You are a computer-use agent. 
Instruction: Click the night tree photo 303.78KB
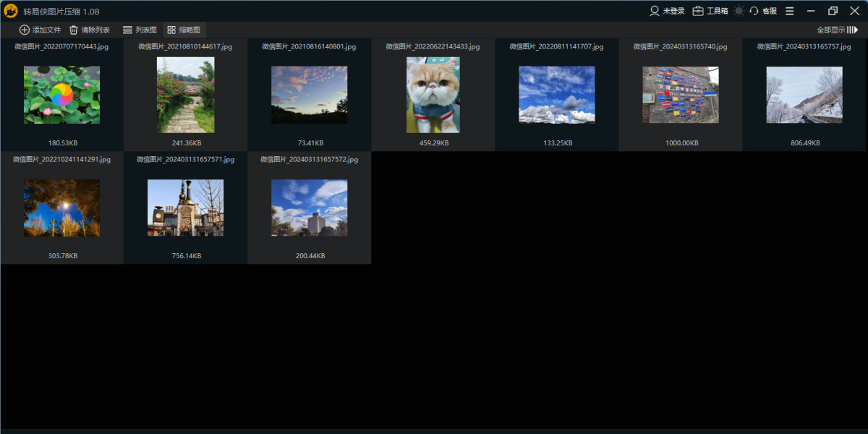coord(61,208)
